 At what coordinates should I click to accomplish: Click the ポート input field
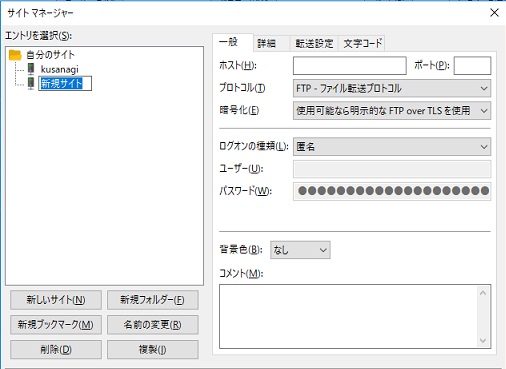click(472, 66)
